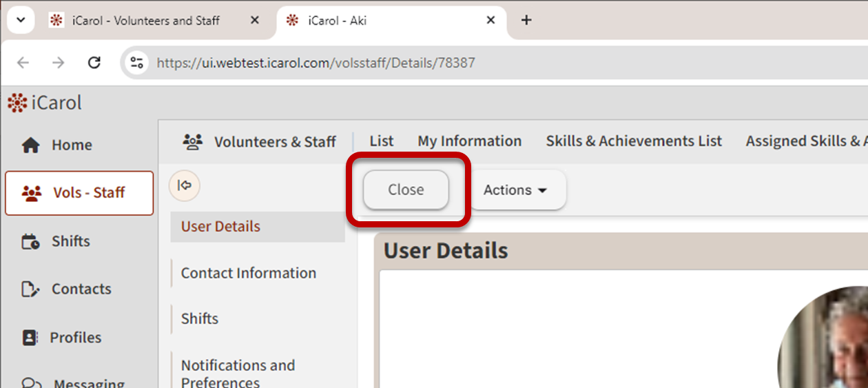Select Contact Information section
Viewport: 868px width, 388px height.
pyautogui.click(x=248, y=273)
